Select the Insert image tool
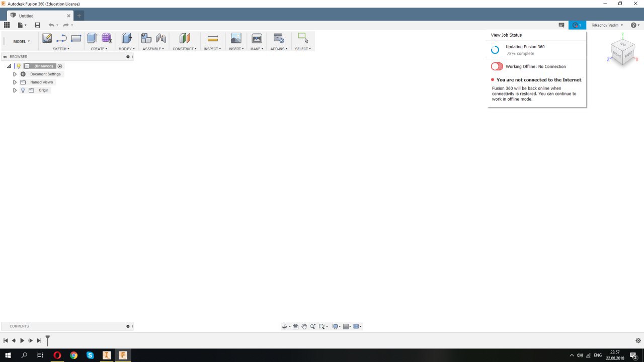The width and height of the screenshot is (644, 362). point(236,38)
